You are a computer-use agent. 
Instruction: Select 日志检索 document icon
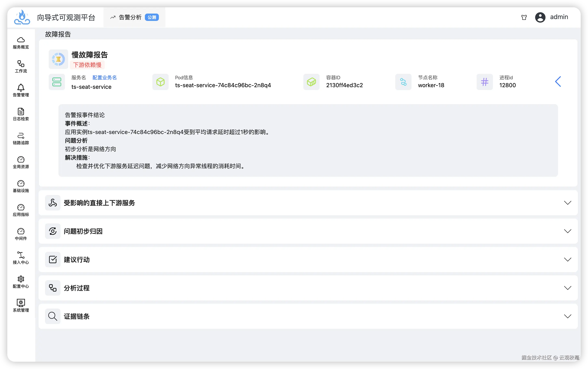pyautogui.click(x=21, y=112)
